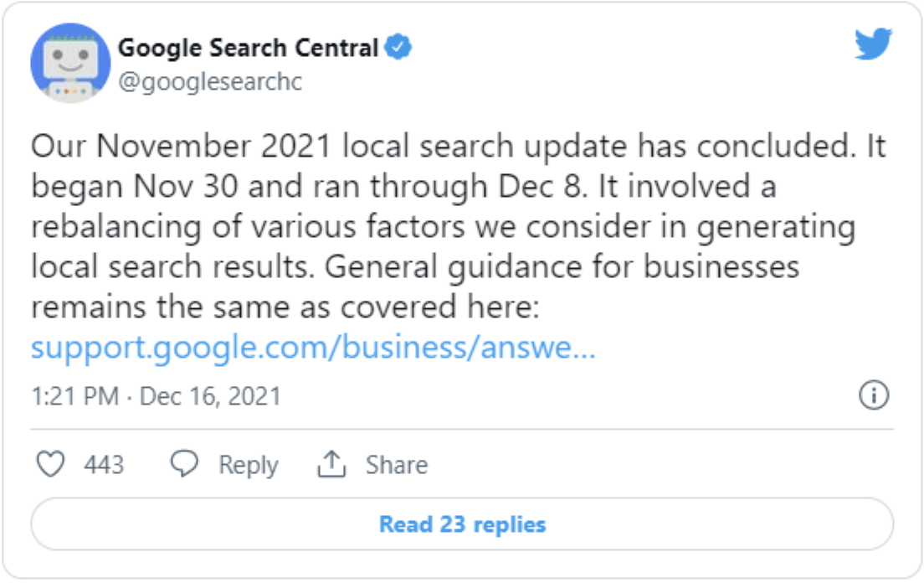Screen dimensions: 924x583
Task: Open the Read 23 replies button
Action: (462, 525)
